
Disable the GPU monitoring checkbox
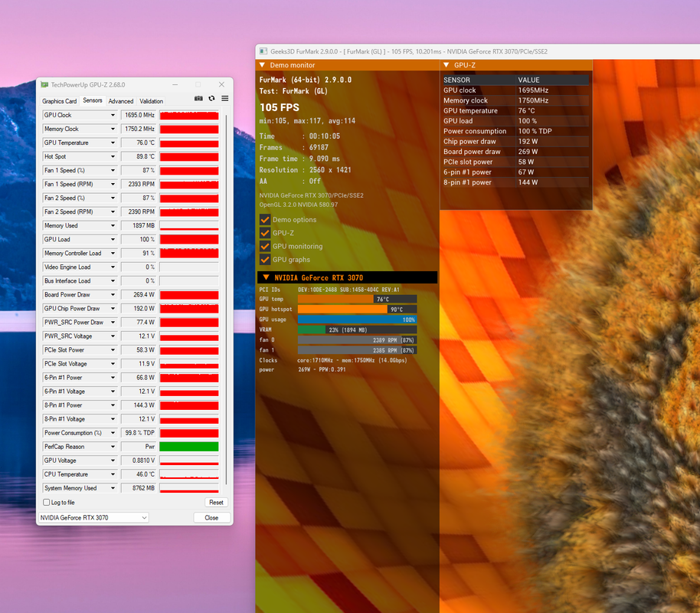coord(265,246)
